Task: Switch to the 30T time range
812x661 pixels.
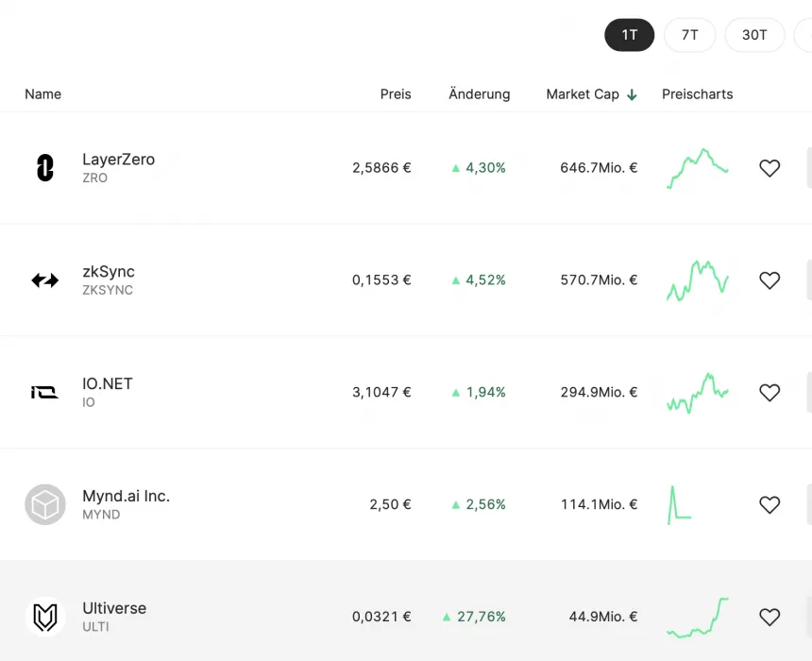Action: tap(754, 35)
